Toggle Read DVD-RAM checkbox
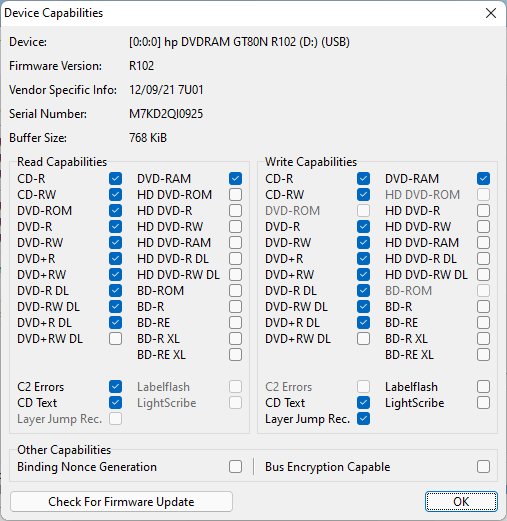 click(x=235, y=178)
